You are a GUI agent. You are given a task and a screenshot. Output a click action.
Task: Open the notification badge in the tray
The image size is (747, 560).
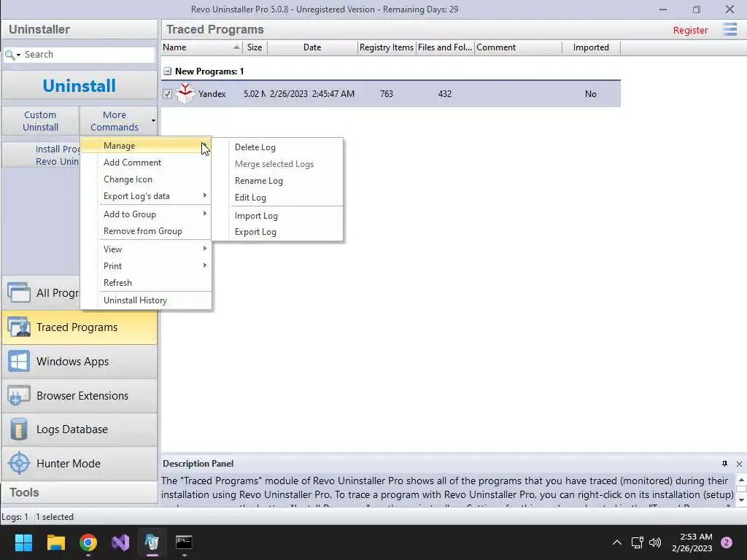pyautogui.click(x=727, y=542)
